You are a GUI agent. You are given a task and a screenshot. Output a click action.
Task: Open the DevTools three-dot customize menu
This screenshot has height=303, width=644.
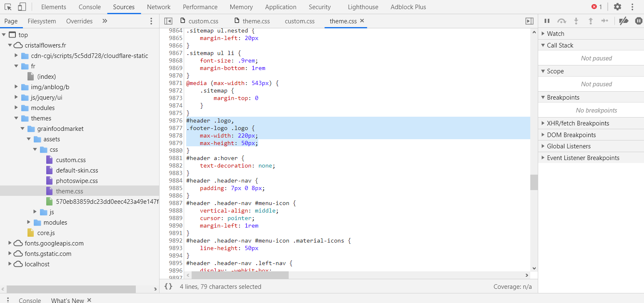pyautogui.click(x=632, y=7)
